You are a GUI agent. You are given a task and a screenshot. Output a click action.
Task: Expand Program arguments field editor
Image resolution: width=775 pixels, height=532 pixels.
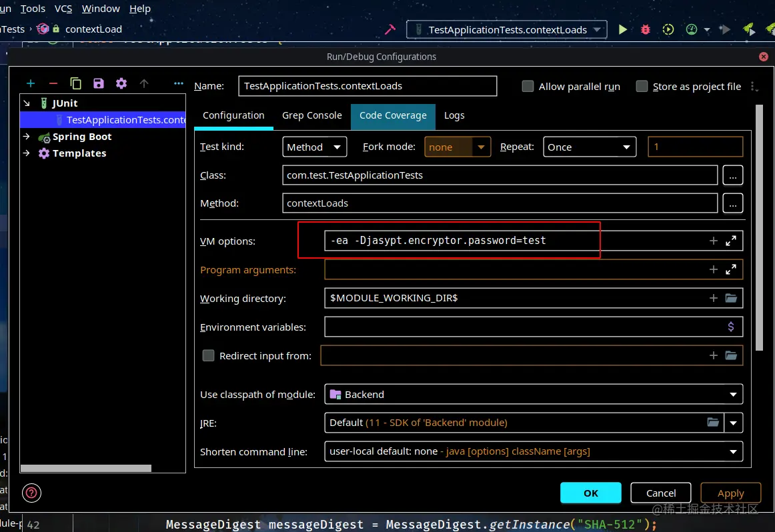[x=731, y=269]
